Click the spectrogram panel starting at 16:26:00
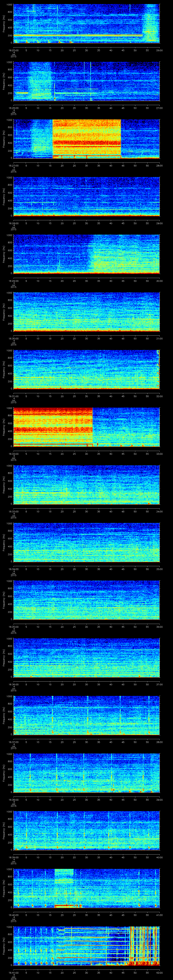Viewport: 173px width, 980px height. 86,81
